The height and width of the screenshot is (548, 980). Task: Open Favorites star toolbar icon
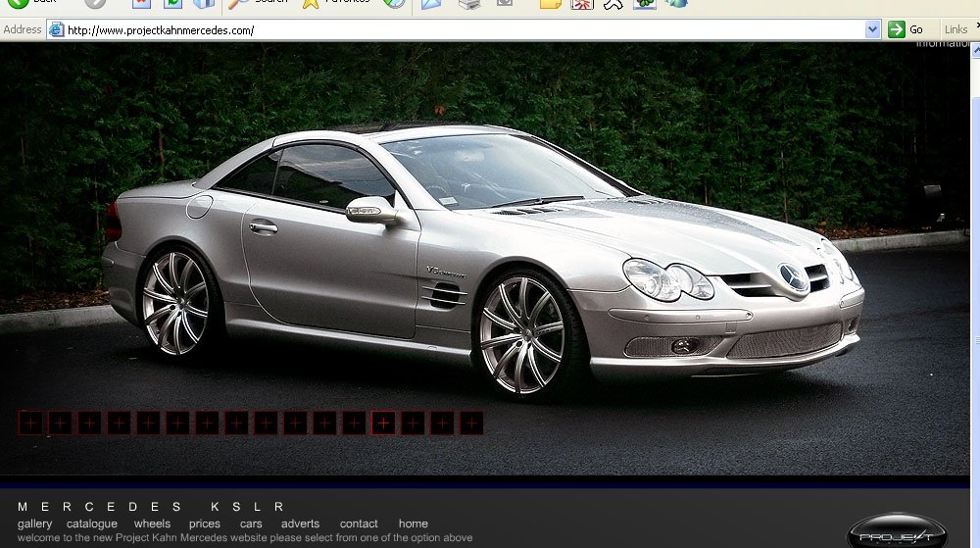(310, 3)
